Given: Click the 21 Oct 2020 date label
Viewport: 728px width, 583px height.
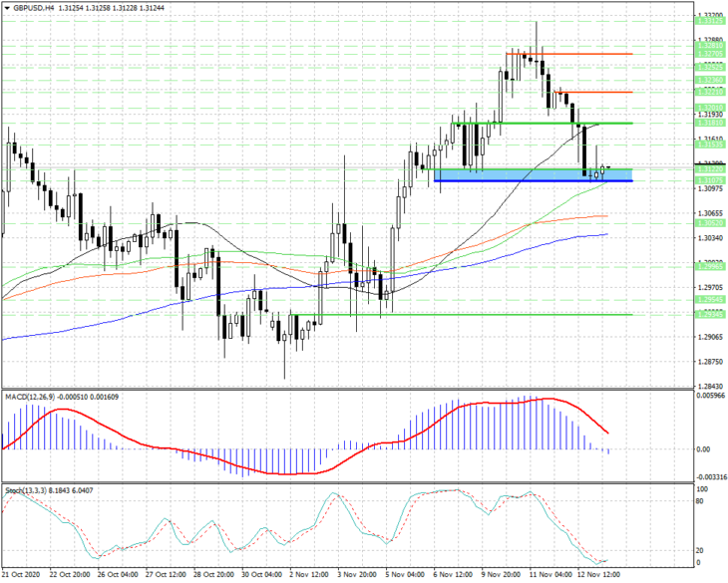Looking at the screenshot, I should tap(20, 575).
